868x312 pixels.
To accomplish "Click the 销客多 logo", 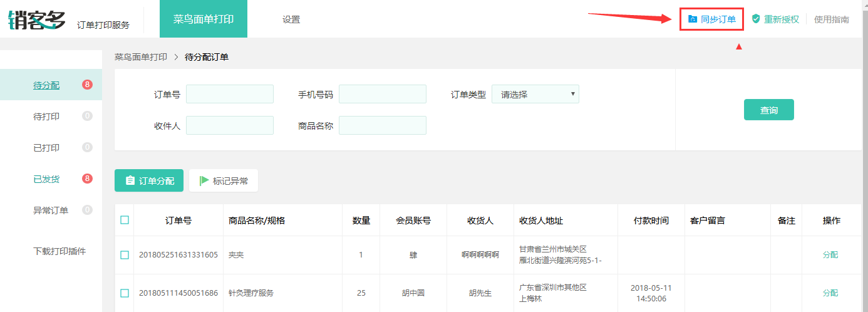I will click(37, 19).
